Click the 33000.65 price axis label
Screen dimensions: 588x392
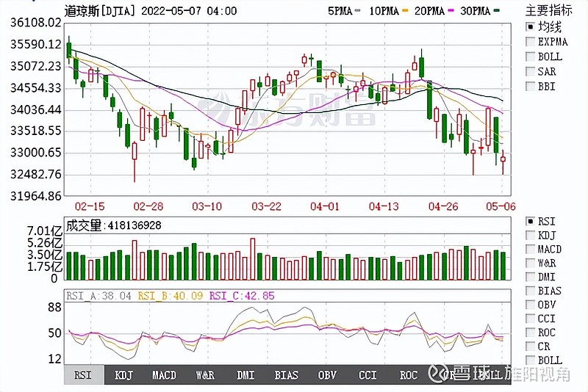[x=35, y=153]
